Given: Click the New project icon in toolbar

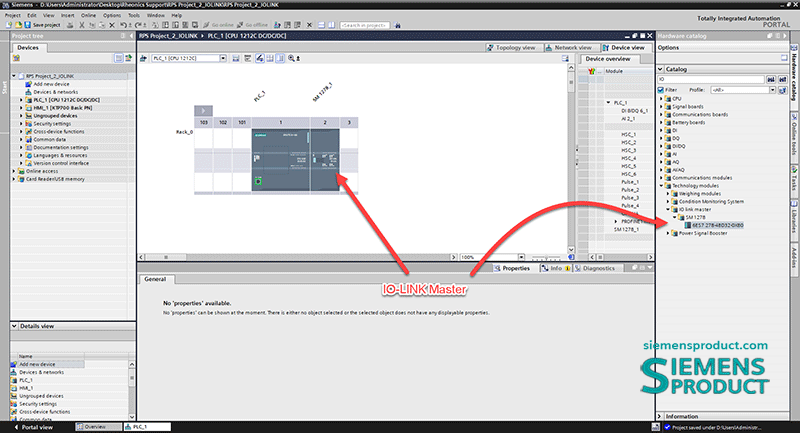Looking at the screenshot, I should point(9,25).
